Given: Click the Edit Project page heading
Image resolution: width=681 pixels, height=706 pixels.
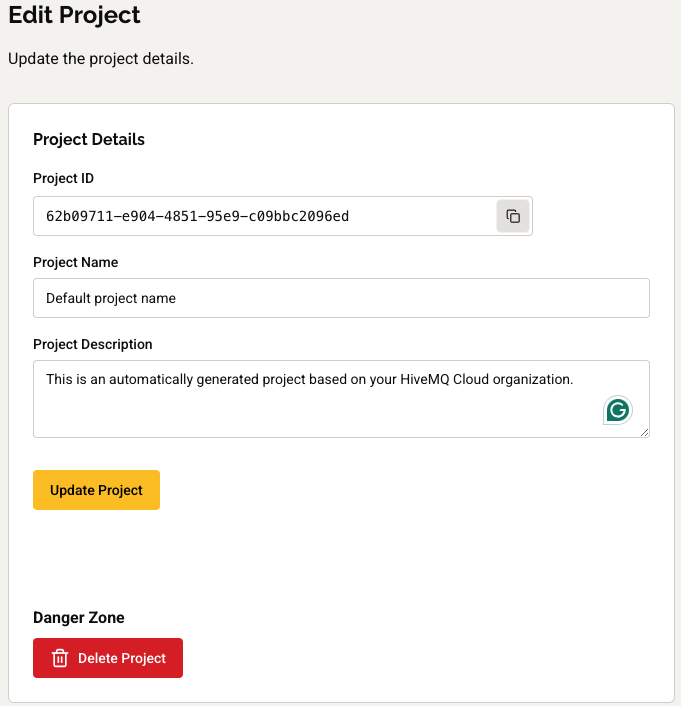Looking at the screenshot, I should pos(74,16).
